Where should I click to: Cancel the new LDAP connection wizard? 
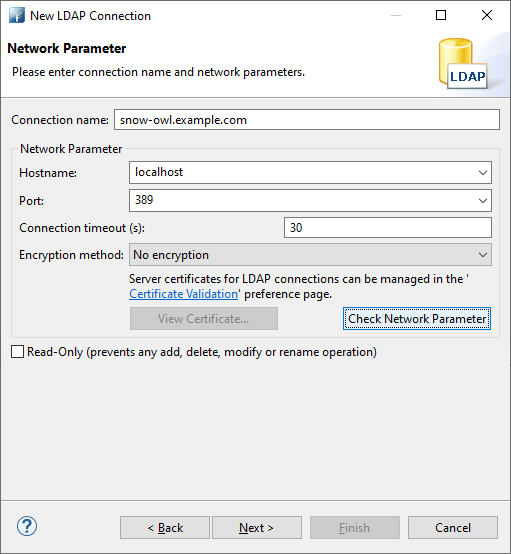point(453,528)
